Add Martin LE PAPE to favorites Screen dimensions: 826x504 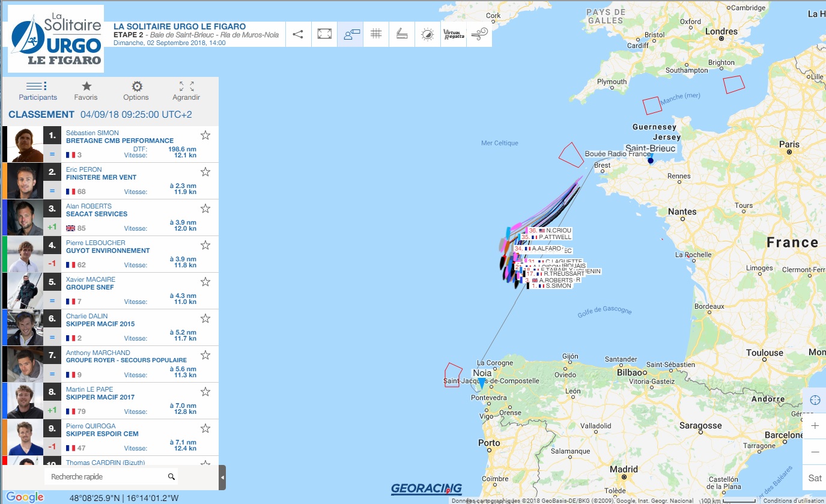pyautogui.click(x=205, y=392)
